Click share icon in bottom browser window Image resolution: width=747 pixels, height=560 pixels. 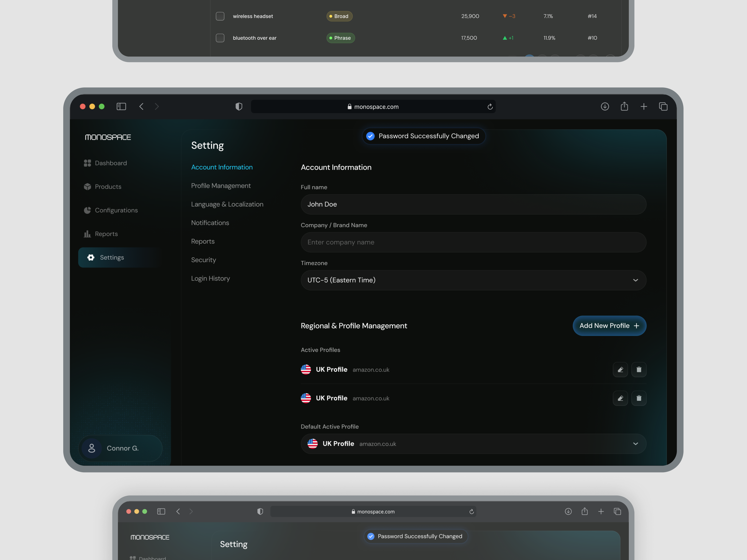click(585, 511)
